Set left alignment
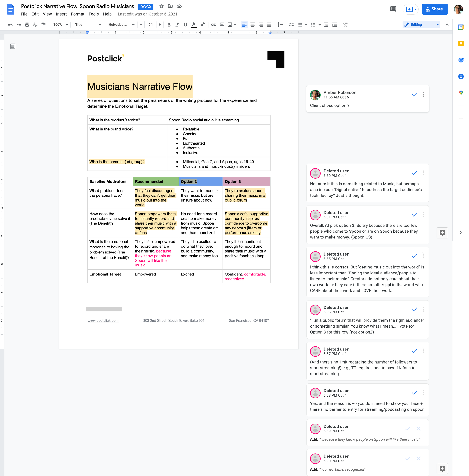 244,25
